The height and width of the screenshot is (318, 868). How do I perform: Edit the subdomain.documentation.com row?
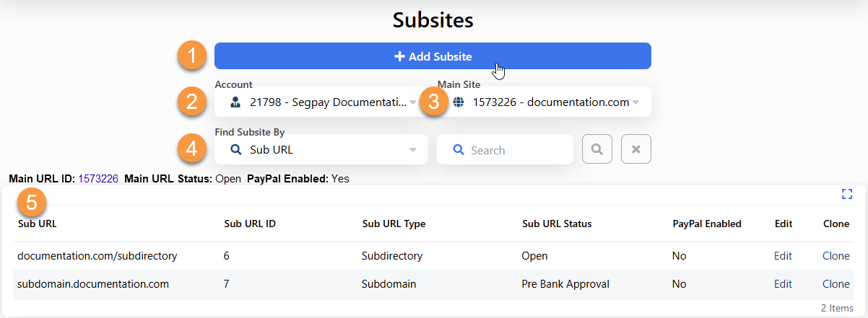tap(783, 284)
